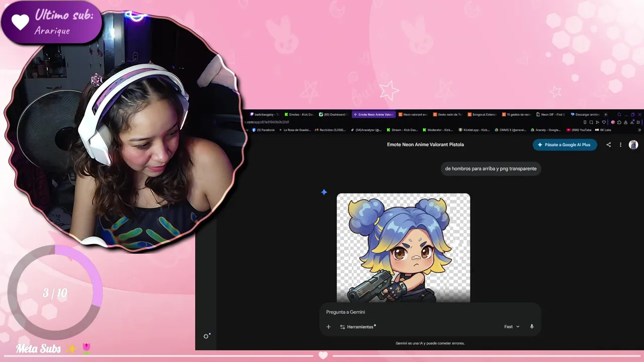Open Gemini settings gear in sidebar
The height and width of the screenshot is (362, 644).
click(206, 336)
